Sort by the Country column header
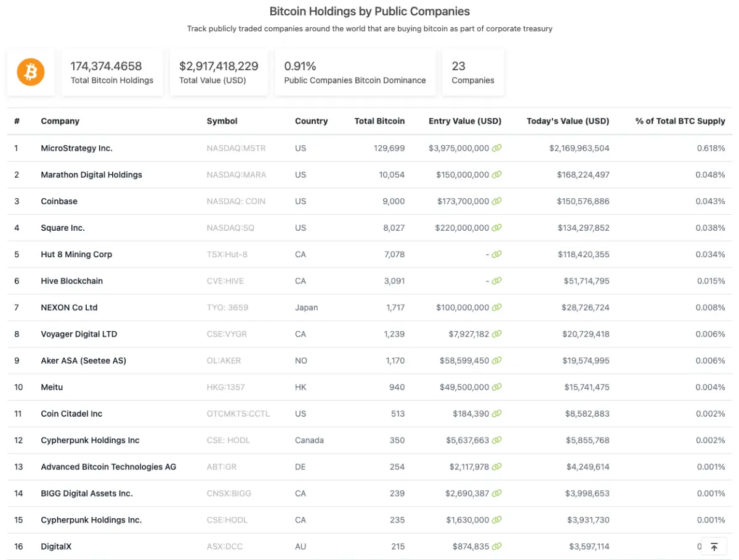The width and height of the screenshot is (739, 560). pos(311,121)
